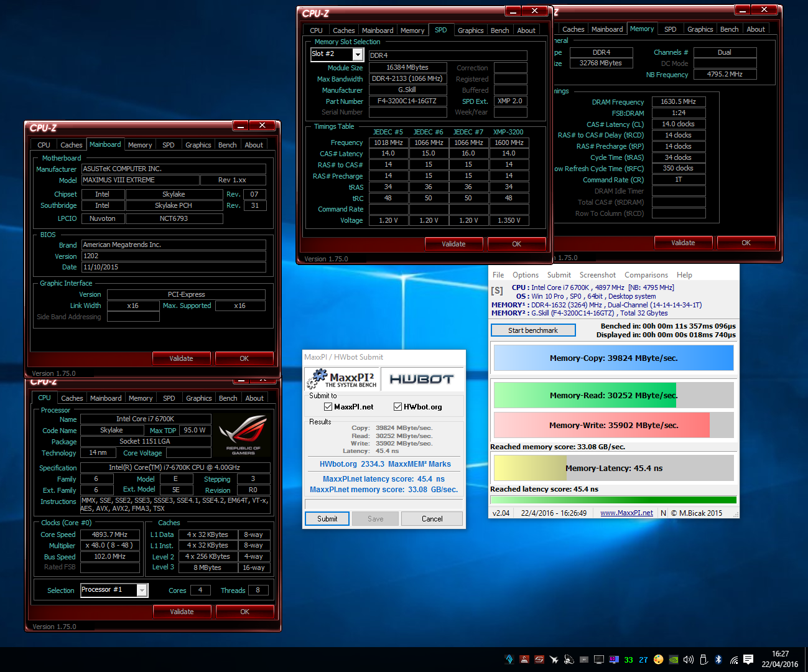This screenshot has height=672, width=808.
Task: Click the [S] icon in MaxxMEM window
Action: pyautogui.click(x=497, y=291)
